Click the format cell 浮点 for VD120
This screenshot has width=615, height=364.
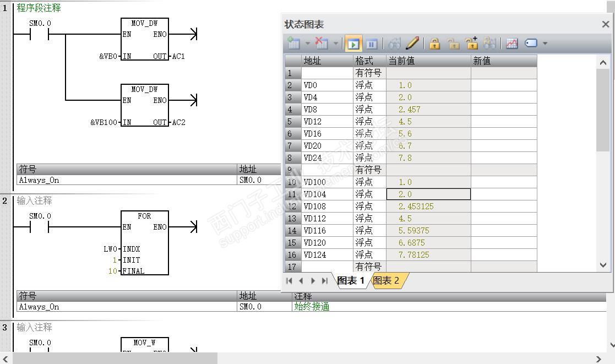click(369, 242)
